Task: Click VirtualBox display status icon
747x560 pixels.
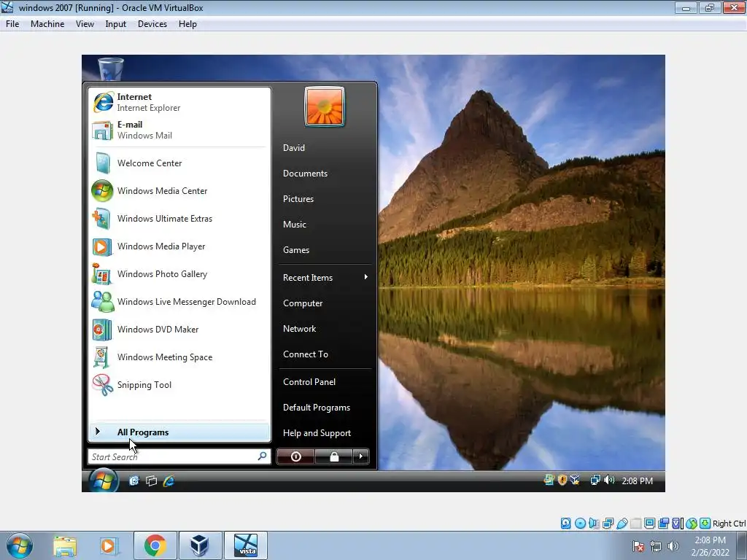Action: [x=649, y=524]
